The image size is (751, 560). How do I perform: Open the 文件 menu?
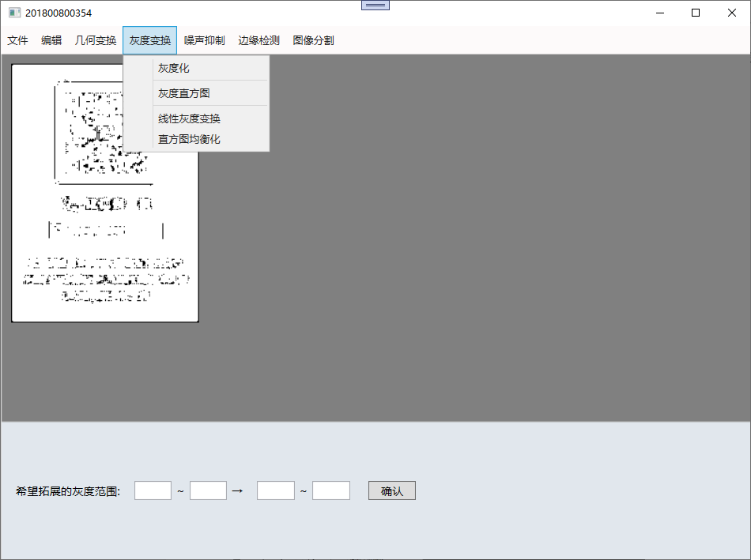(x=17, y=41)
